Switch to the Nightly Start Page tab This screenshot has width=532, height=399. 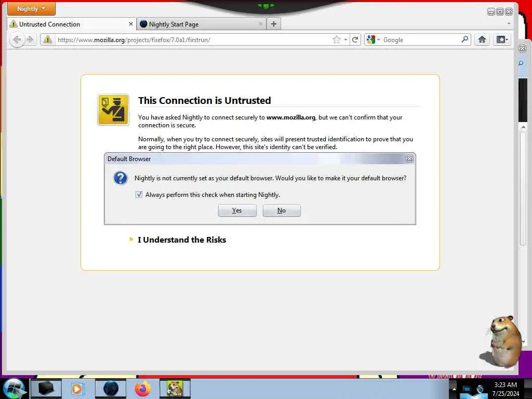pos(202,24)
